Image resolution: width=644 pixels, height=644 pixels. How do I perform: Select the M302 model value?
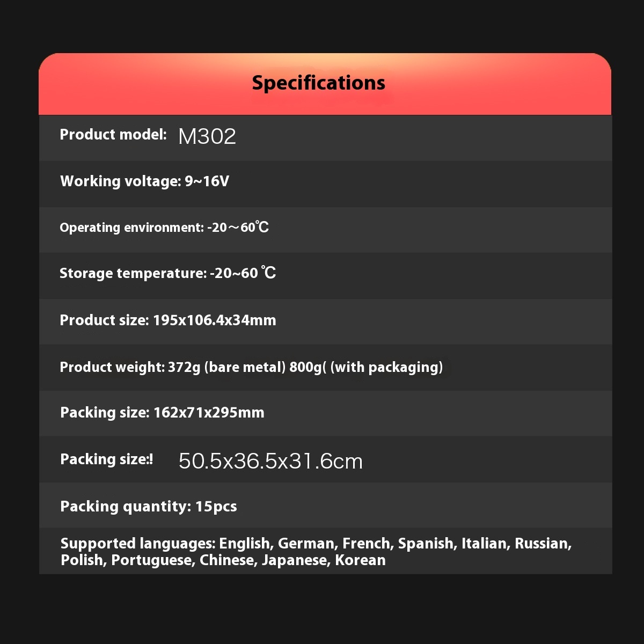pos(207,136)
